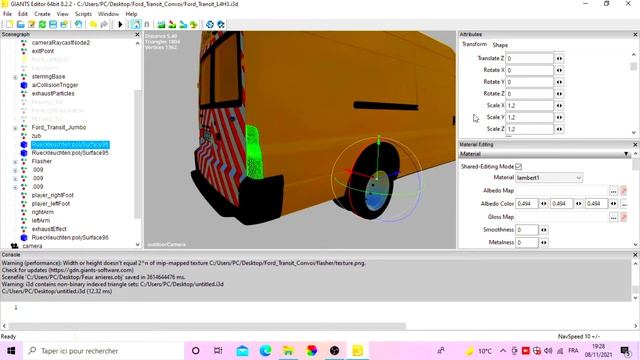Select exhaustEffect in the Scenegraph
Viewport: 640px width, 360px height.
(49, 229)
